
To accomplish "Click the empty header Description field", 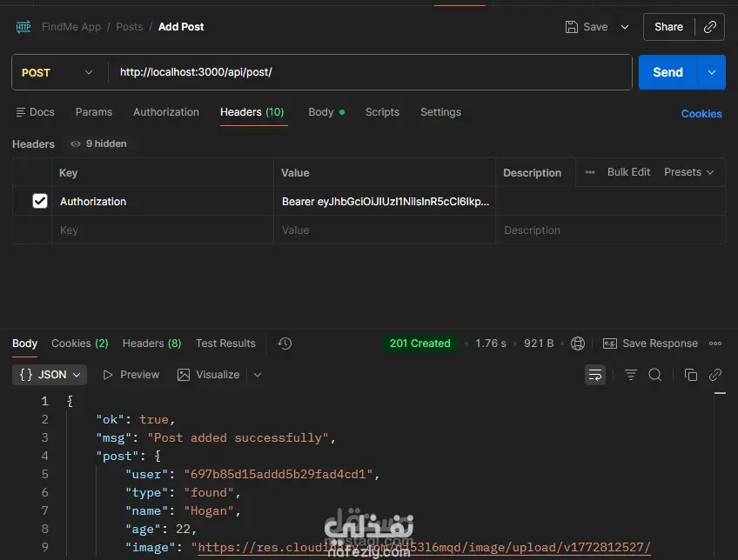I will (x=610, y=230).
